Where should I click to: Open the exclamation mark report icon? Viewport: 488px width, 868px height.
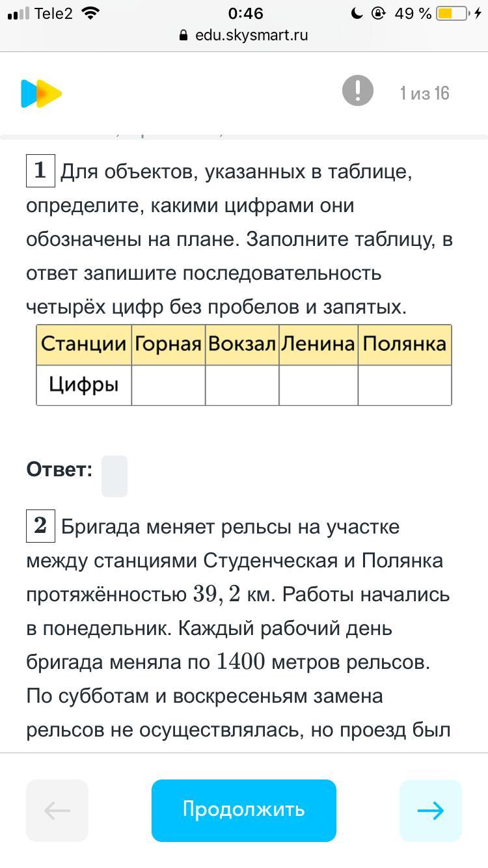pos(358,90)
